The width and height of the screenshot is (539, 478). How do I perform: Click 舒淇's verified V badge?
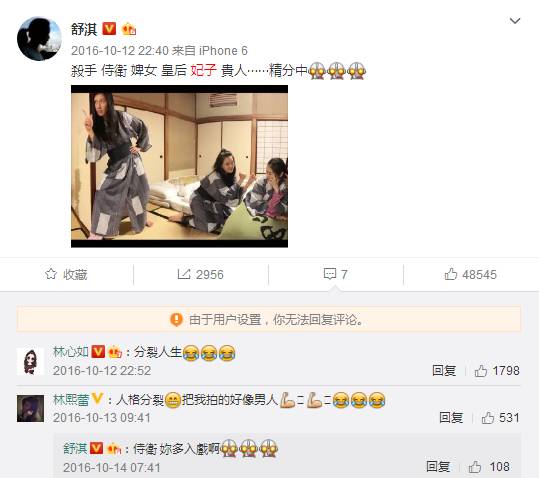point(109,29)
